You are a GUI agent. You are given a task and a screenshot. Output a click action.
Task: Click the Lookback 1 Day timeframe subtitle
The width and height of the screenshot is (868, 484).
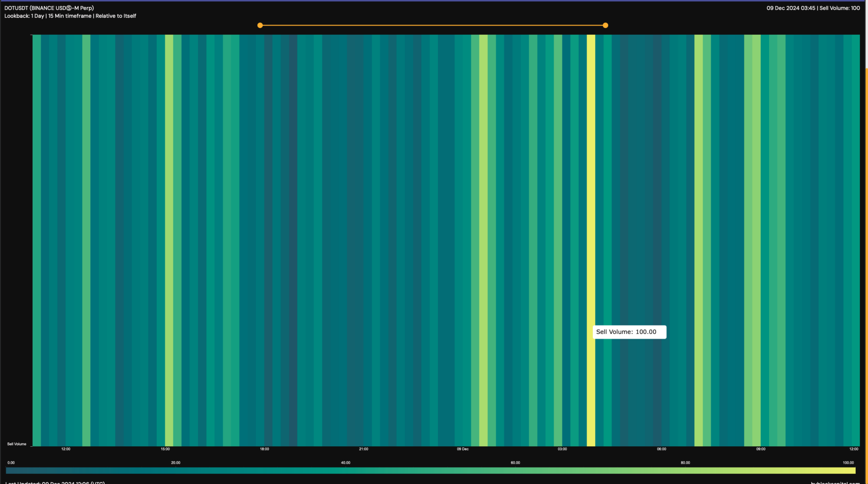70,16
